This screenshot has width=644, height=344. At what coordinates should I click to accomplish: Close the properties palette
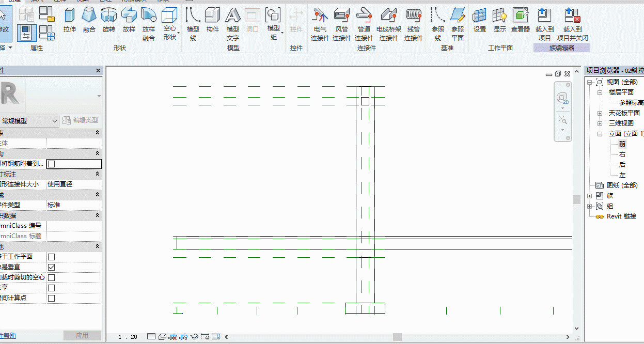[98, 71]
